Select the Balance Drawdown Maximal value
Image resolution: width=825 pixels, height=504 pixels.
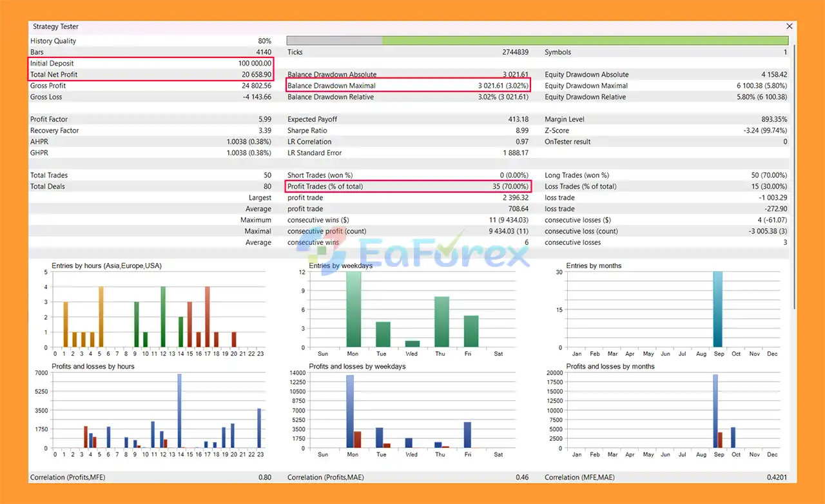[x=502, y=86]
